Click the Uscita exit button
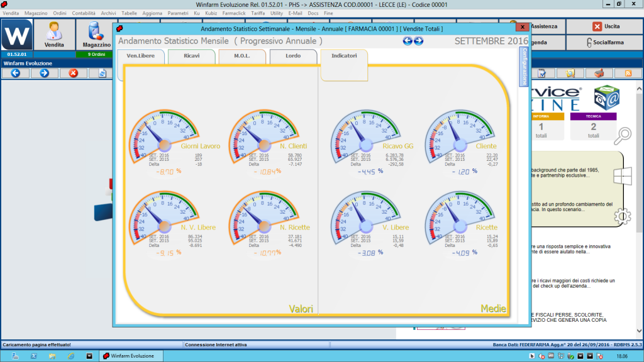 [x=604, y=26]
